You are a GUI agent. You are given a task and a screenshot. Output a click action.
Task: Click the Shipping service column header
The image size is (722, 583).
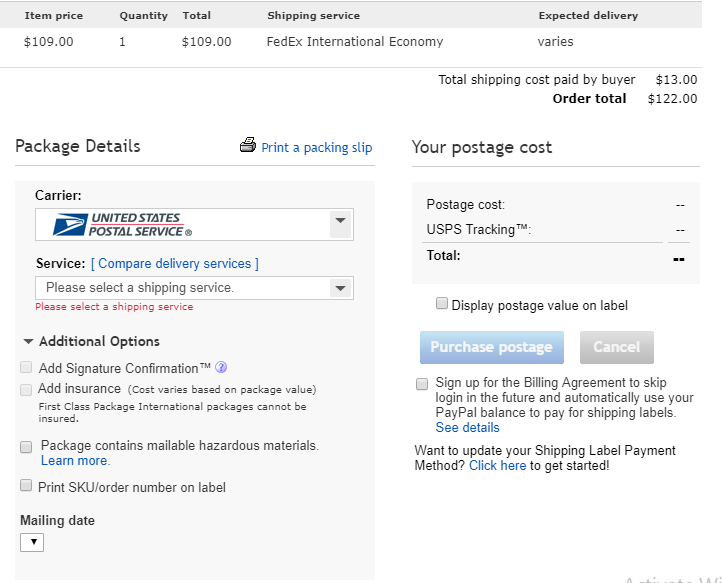(314, 16)
